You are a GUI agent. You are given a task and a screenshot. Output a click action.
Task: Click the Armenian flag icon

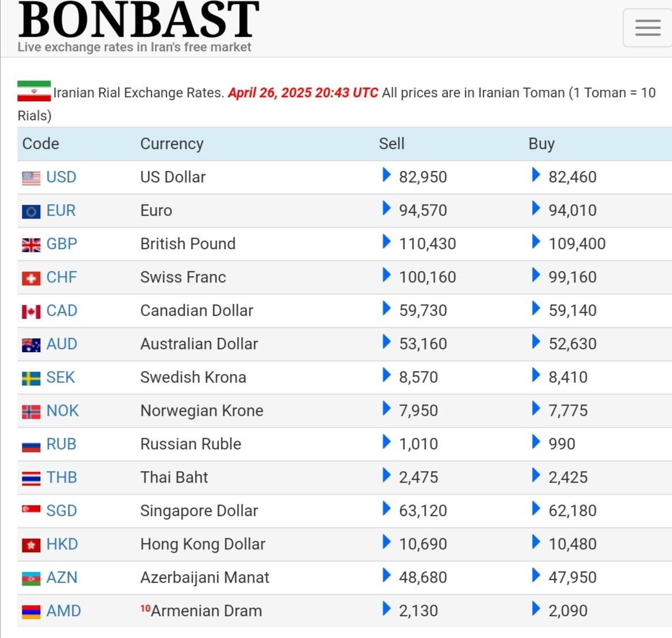[x=31, y=612]
